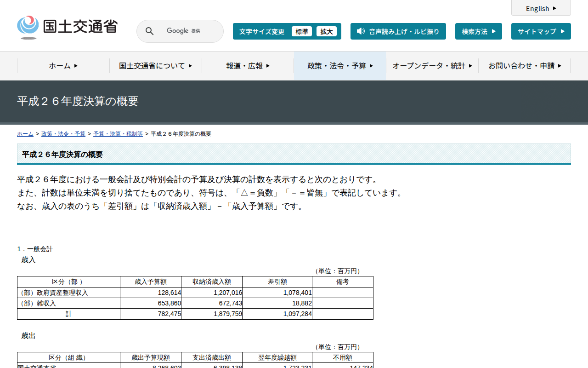Open オープンデータ・統計 menu
Screen dimensions: 588x368
432,66
